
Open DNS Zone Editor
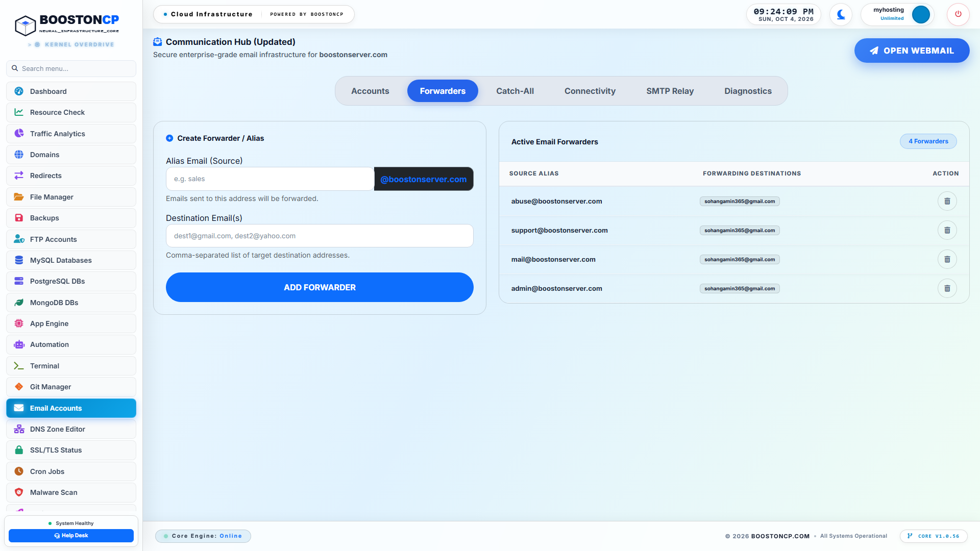[71, 429]
